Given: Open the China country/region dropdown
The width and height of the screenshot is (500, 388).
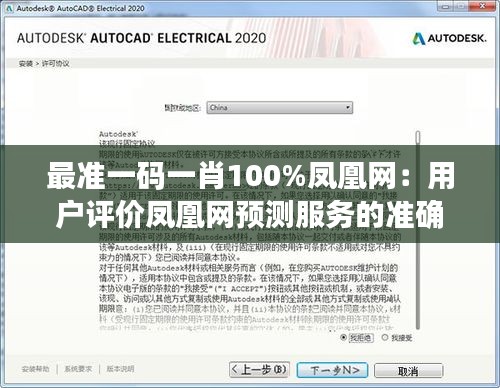Looking at the screenshot, I should (x=279, y=108).
